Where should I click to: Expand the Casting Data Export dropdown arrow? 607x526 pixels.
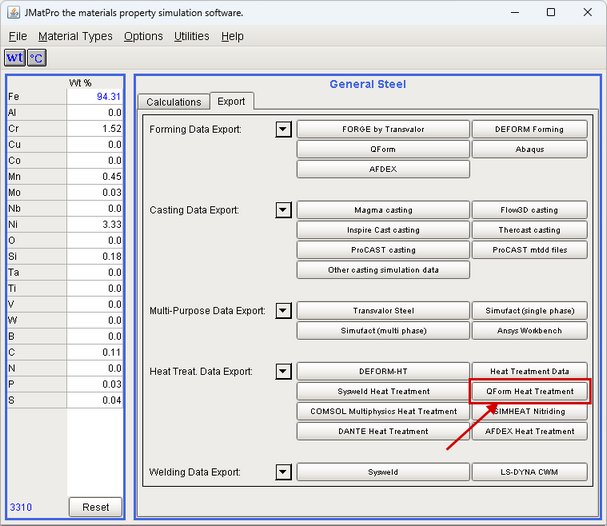[283, 210]
